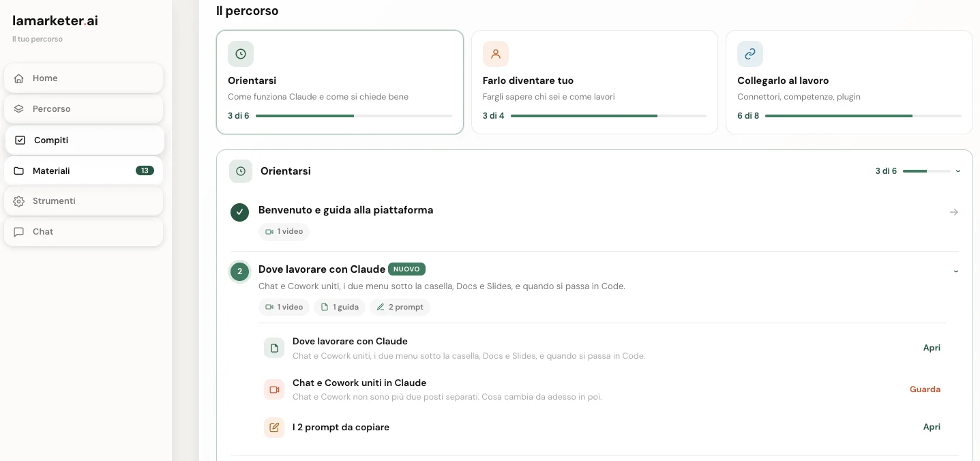Select the Collegarlo al lavoro card
Image resolution: width=980 pixels, height=461 pixels.
click(x=849, y=82)
